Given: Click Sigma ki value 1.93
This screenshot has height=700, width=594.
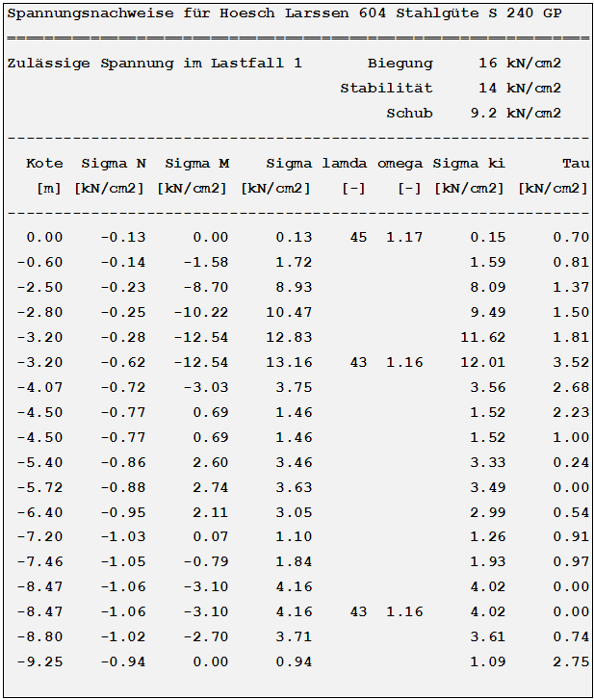Looking at the screenshot, I should 487,561.
